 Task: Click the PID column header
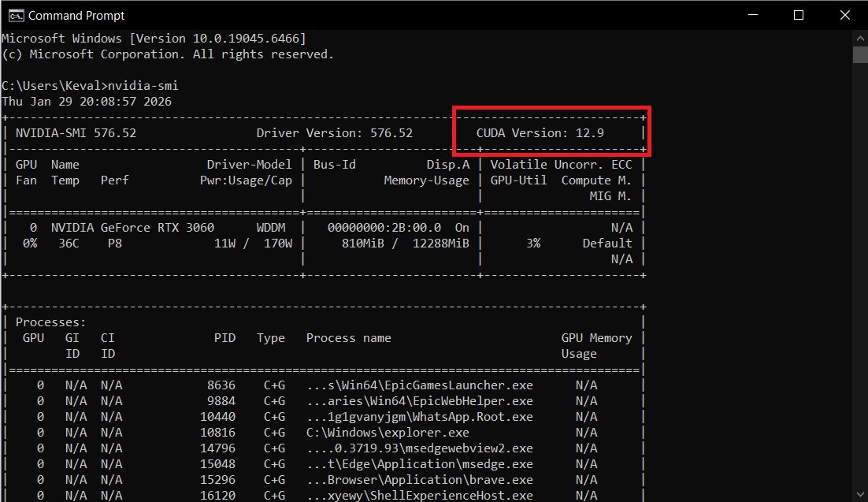[x=225, y=337]
